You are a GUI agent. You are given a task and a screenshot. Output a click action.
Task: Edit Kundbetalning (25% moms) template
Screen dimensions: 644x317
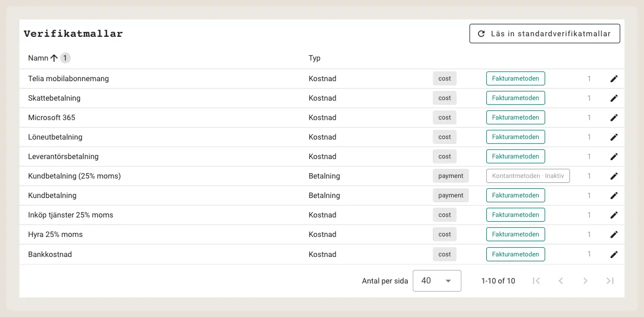tap(614, 176)
